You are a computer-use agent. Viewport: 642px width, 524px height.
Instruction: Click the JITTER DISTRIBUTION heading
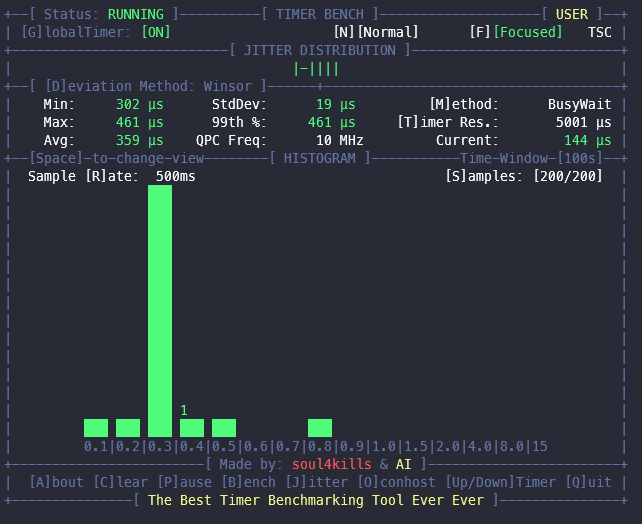(319, 50)
